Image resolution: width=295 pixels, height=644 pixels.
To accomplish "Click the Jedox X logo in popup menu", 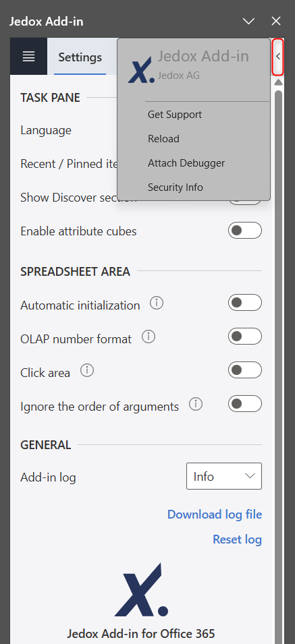I will pos(141,70).
